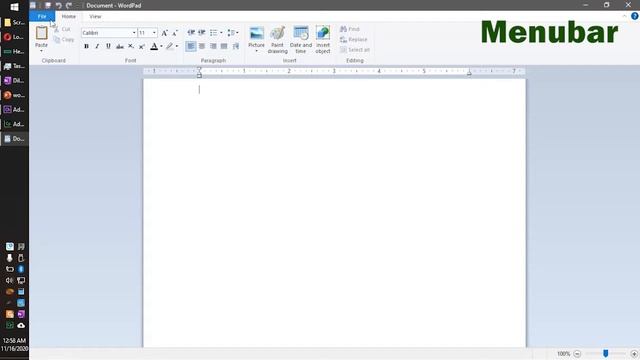
Task: Grow the font size
Action: [164, 33]
